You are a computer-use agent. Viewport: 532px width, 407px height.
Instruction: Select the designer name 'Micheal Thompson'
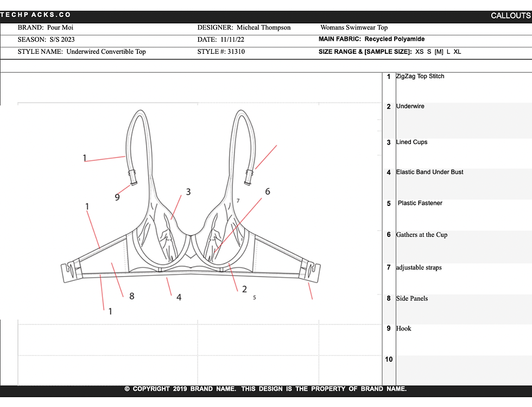(x=264, y=28)
